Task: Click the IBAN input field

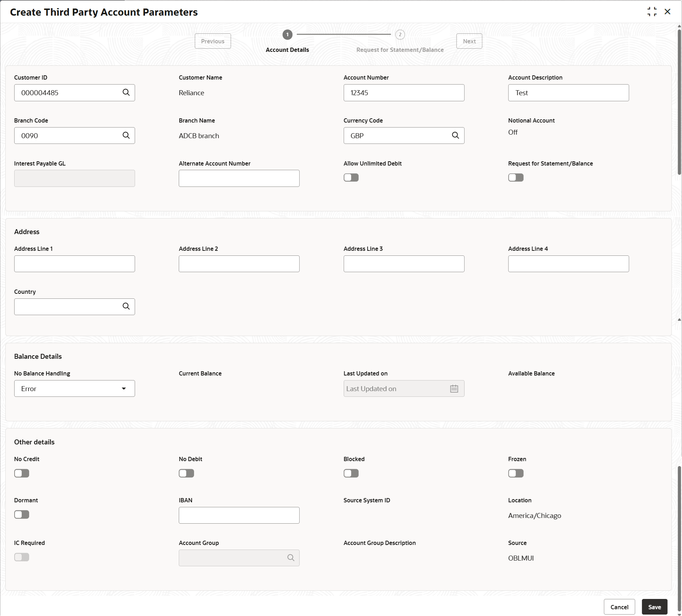Action: pos(239,515)
